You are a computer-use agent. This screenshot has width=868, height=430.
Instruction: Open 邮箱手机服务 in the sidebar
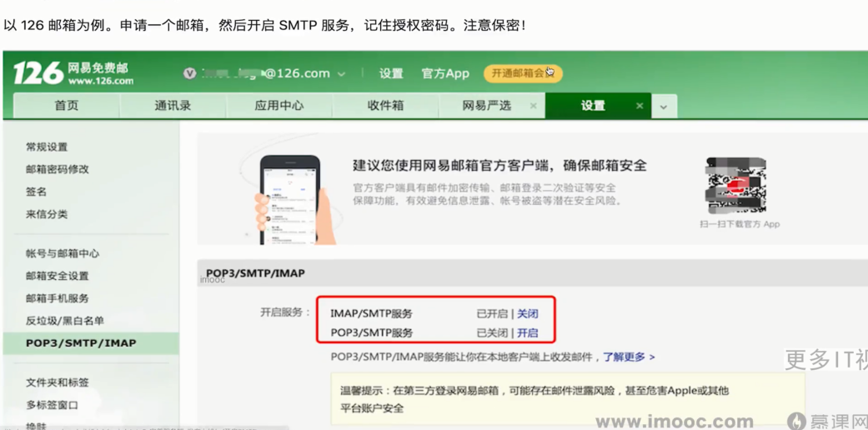point(57,298)
